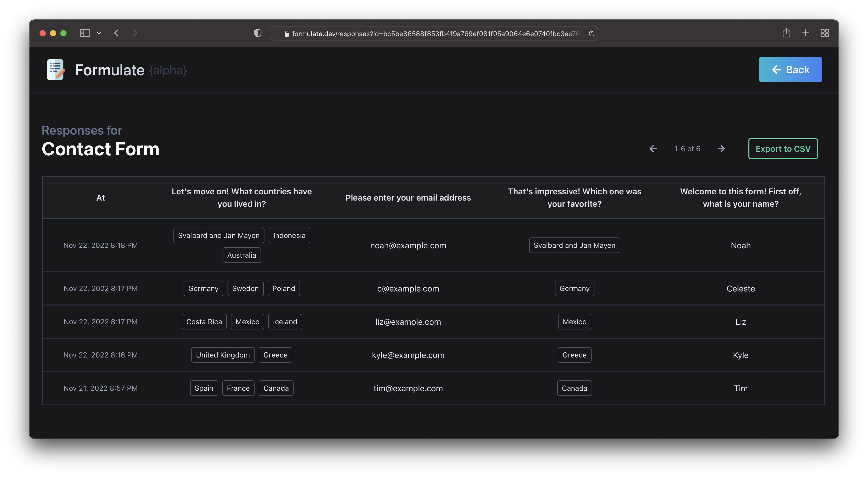Viewport: 868px width, 477px height.
Task: Click the United Kingdom country tag
Action: point(223,355)
